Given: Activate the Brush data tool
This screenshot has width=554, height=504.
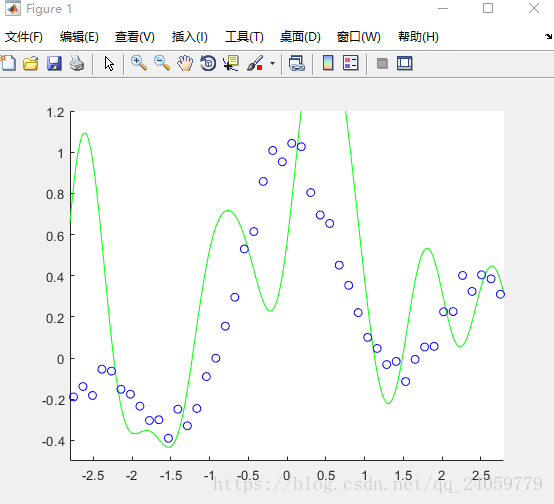Looking at the screenshot, I should click(x=255, y=64).
